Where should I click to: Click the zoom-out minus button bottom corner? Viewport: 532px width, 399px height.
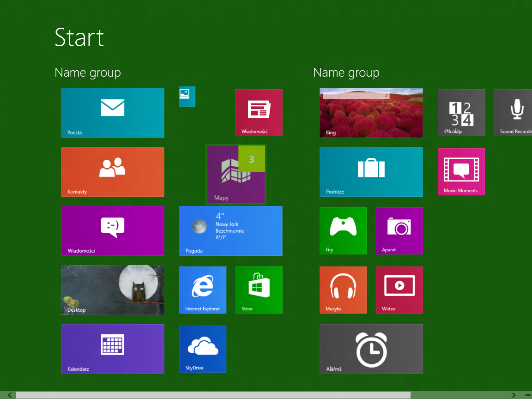[528, 395]
